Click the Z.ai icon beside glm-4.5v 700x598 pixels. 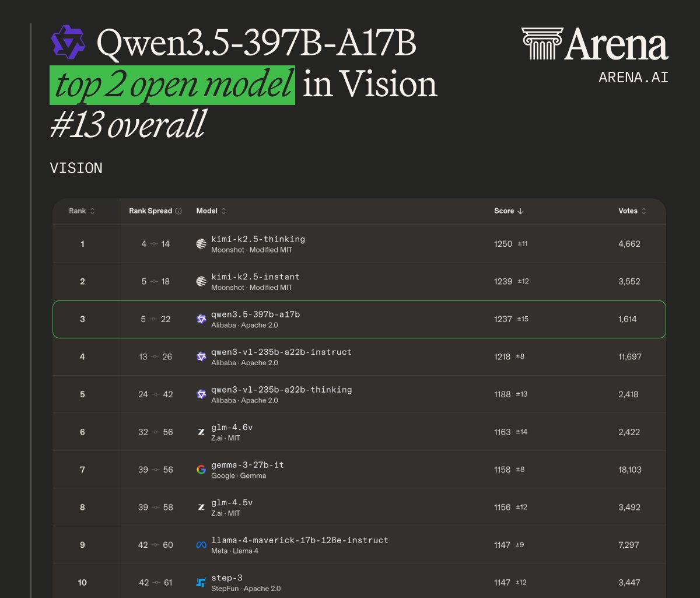click(x=201, y=507)
